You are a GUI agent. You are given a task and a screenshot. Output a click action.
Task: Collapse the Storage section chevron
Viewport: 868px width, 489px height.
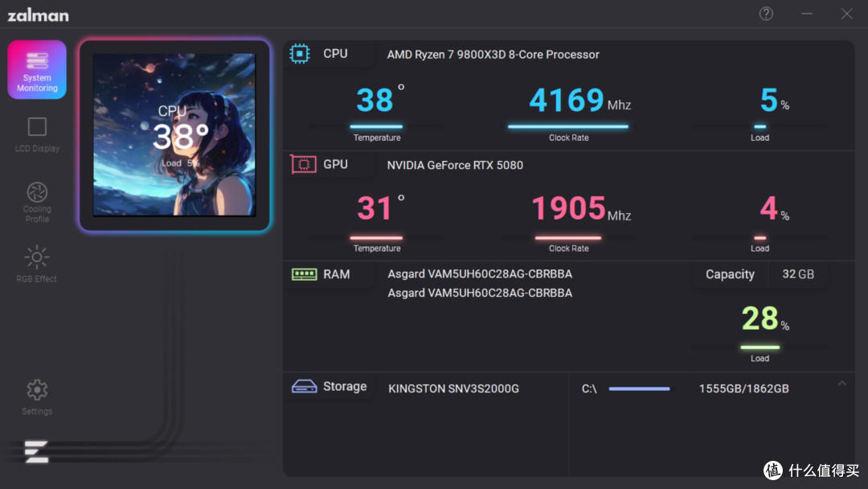(842, 383)
